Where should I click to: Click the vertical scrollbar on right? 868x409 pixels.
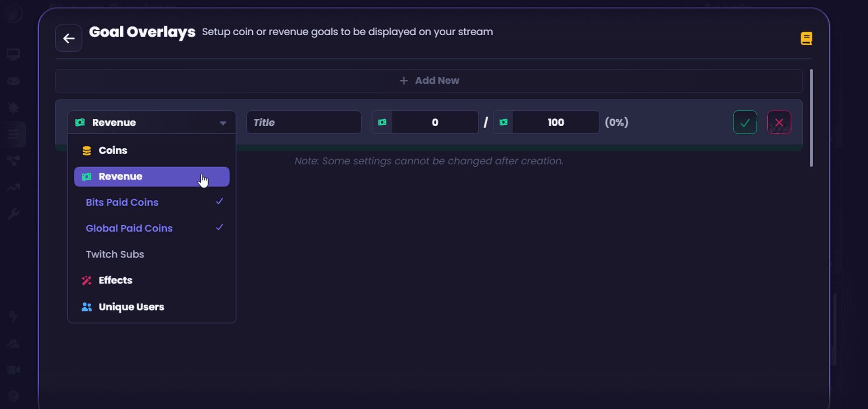tap(811, 118)
